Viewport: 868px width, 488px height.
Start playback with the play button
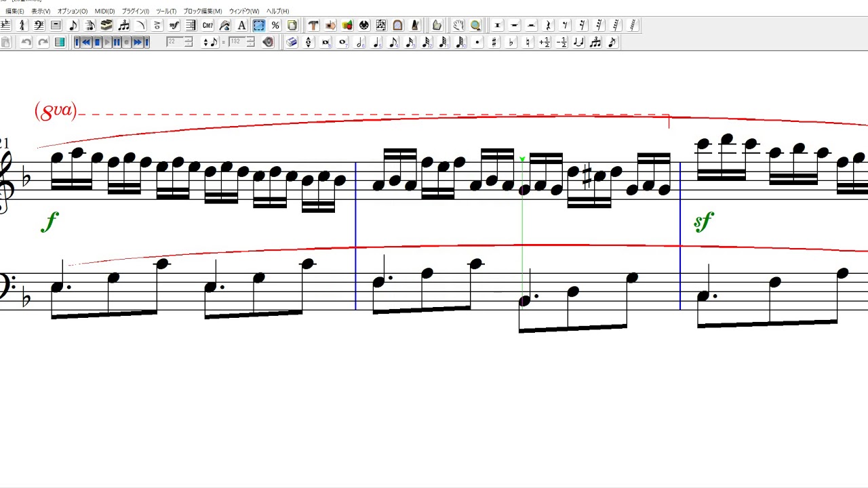tap(106, 42)
